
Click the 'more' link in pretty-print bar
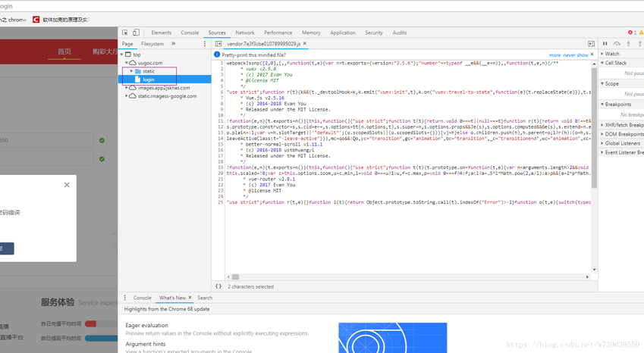(554, 55)
